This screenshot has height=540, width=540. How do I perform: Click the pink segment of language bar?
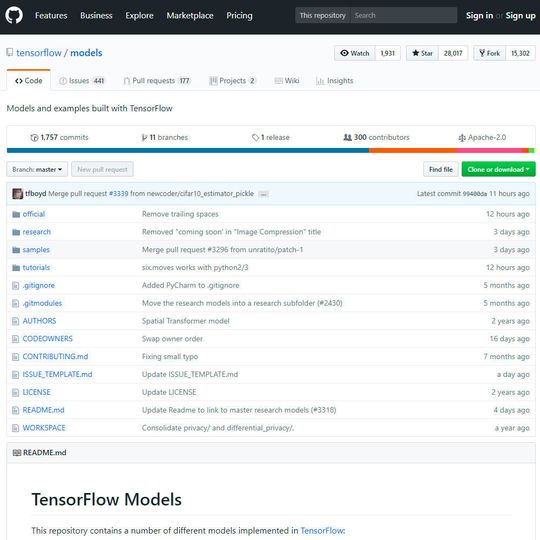(490, 150)
